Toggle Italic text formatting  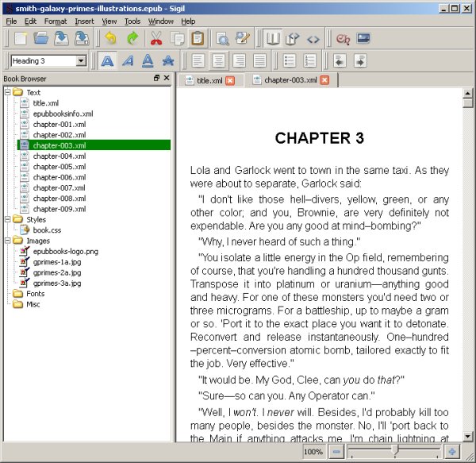coord(127,60)
